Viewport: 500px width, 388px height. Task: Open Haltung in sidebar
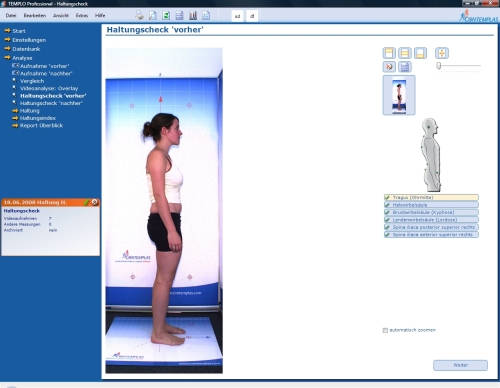(29, 111)
